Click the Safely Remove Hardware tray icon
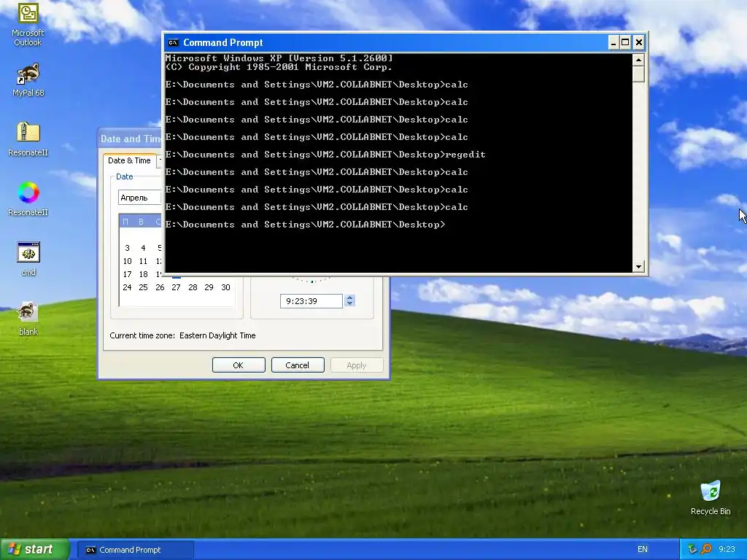The height and width of the screenshot is (560, 747). [693, 549]
